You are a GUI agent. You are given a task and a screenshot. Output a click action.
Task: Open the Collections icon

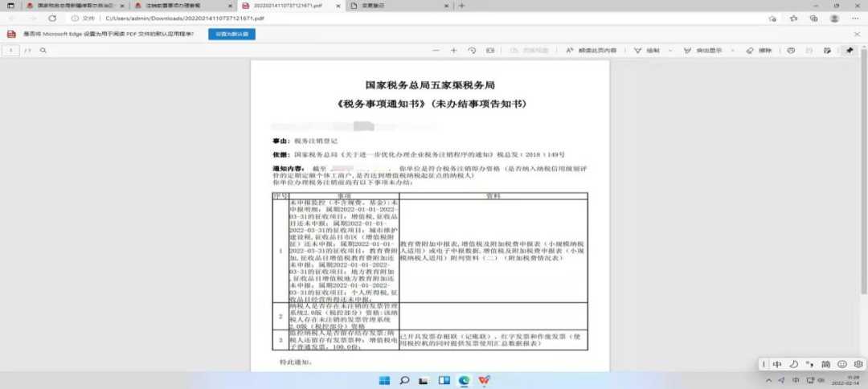pyautogui.click(x=813, y=18)
